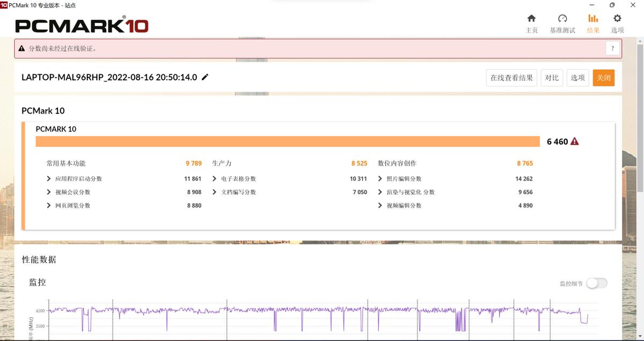The width and height of the screenshot is (644, 341).
Task: Click the PCMark 10 app icon in the titlebar
Action: (6, 5)
